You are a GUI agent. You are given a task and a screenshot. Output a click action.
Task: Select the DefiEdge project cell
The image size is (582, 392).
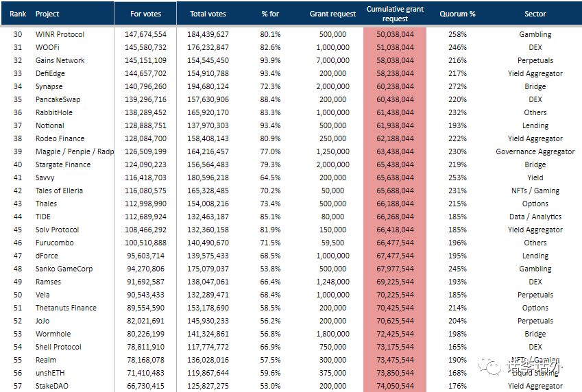click(50, 73)
